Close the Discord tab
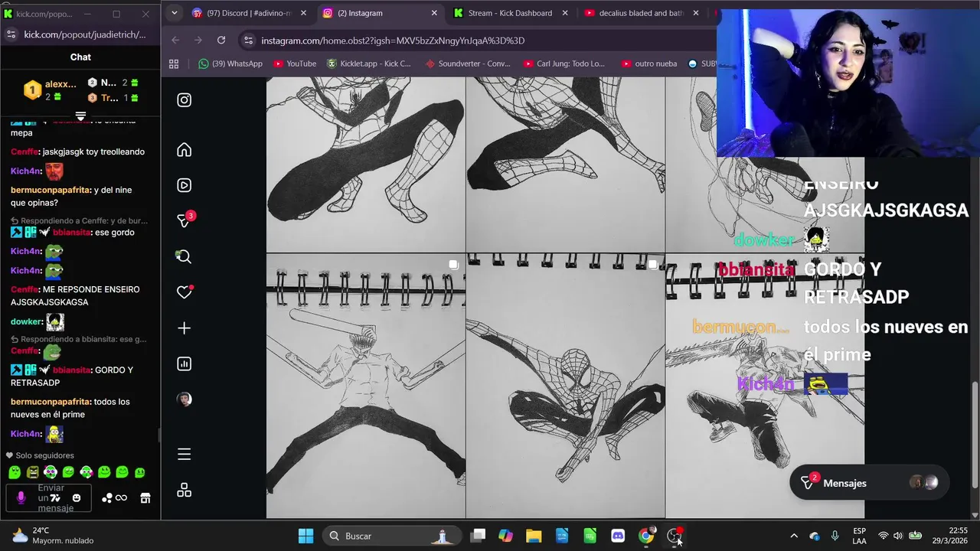The height and width of the screenshot is (551, 980). click(303, 13)
